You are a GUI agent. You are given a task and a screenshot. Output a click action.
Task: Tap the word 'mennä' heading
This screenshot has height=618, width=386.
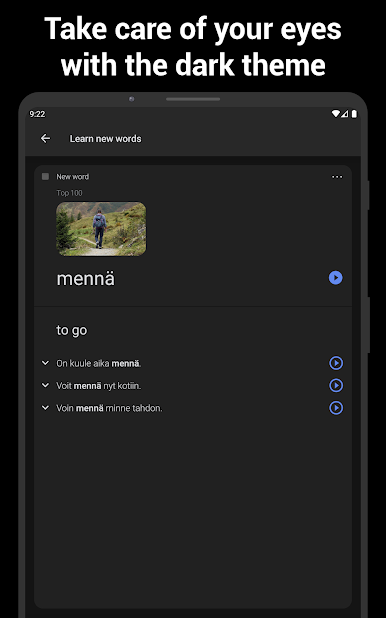[86, 279]
